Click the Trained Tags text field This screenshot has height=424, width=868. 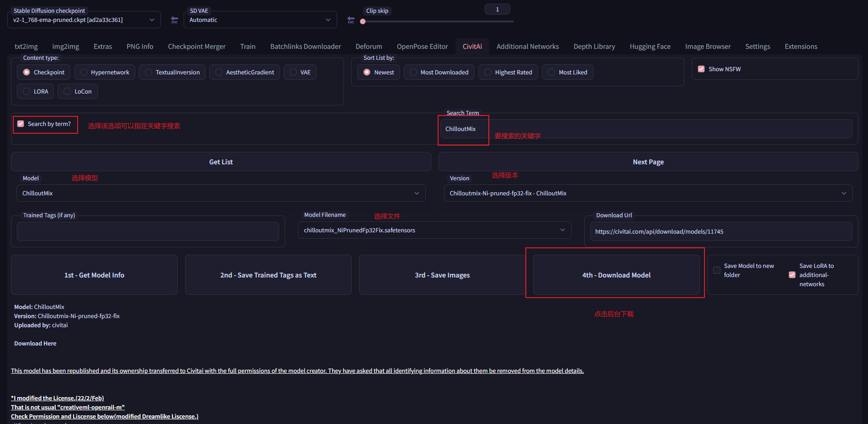[148, 231]
